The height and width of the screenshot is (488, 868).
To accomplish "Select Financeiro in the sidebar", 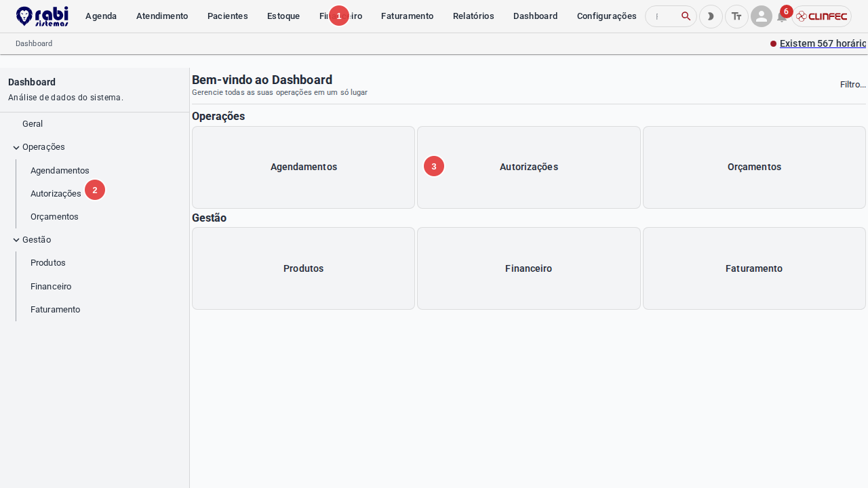I will [x=51, y=287].
